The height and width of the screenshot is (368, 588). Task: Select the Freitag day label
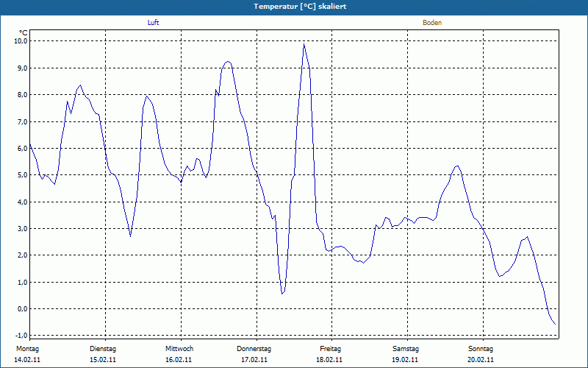[x=331, y=348]
